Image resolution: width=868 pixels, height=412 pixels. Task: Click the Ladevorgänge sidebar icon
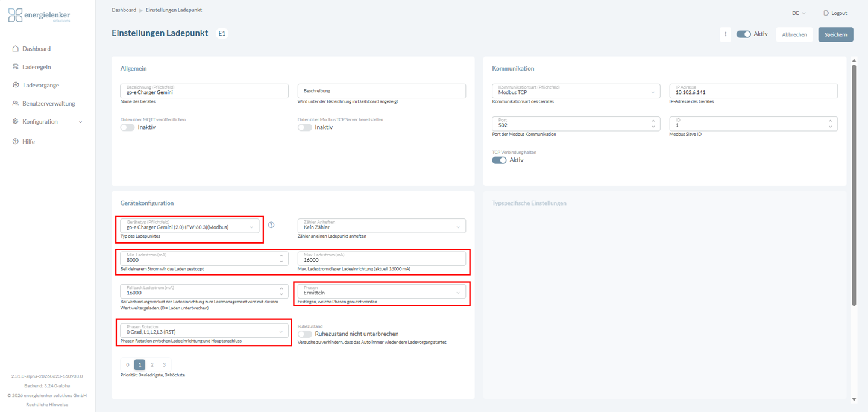point(16,85)
